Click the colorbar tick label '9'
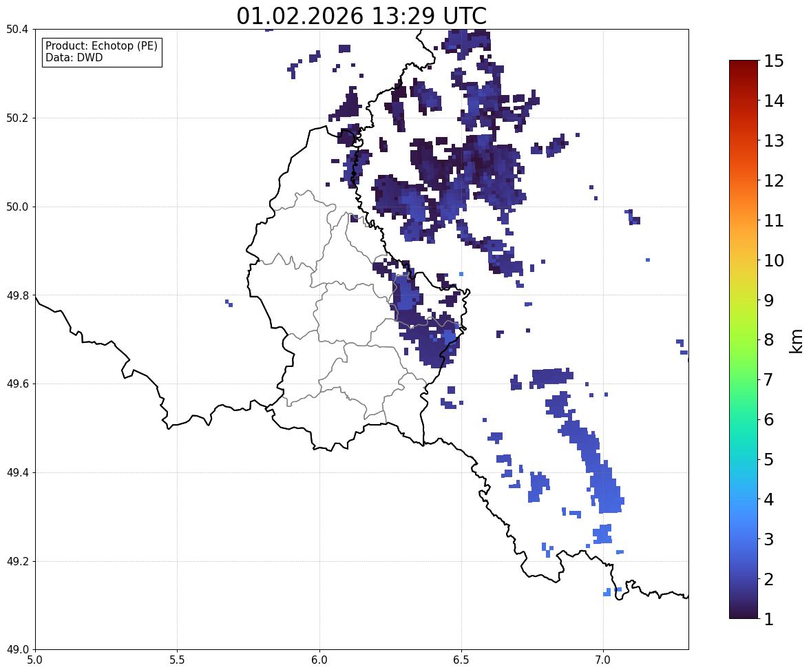This screenshot has height=672, width=811. 769,300
